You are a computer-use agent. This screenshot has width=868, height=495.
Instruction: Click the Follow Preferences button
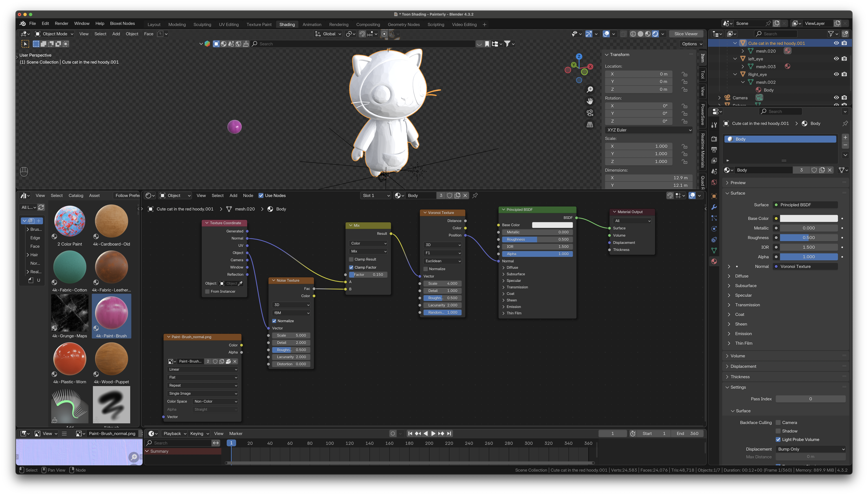(x=127, y=195)
